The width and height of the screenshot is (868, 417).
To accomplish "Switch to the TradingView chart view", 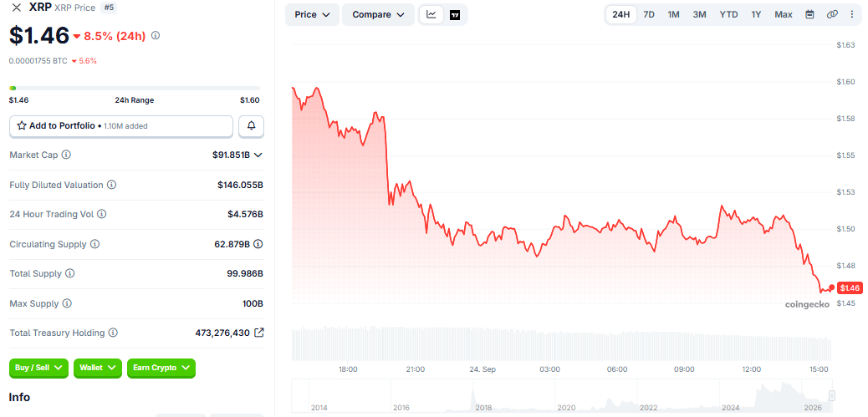I will [x=455, y=15].
